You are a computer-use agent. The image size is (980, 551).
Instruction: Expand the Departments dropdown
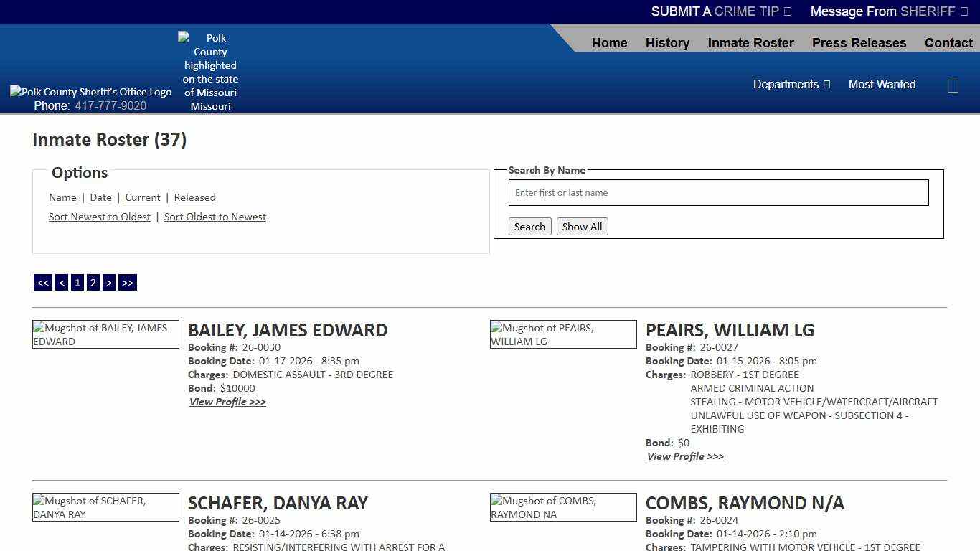point(791,84)
